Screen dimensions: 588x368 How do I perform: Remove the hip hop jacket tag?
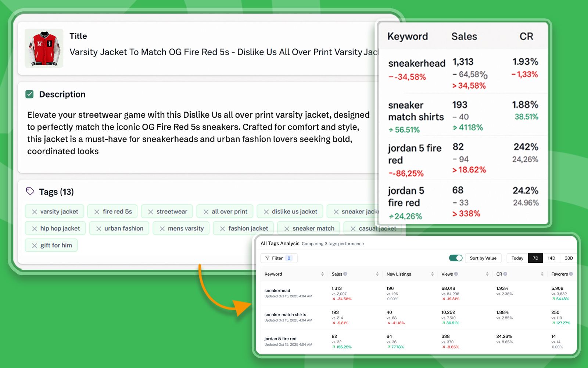[x=35, y=229]
